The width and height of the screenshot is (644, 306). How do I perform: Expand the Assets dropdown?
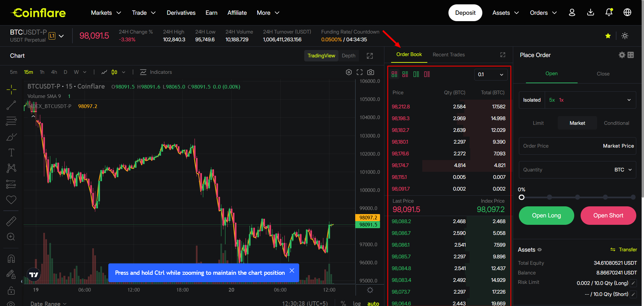[505, 13]
